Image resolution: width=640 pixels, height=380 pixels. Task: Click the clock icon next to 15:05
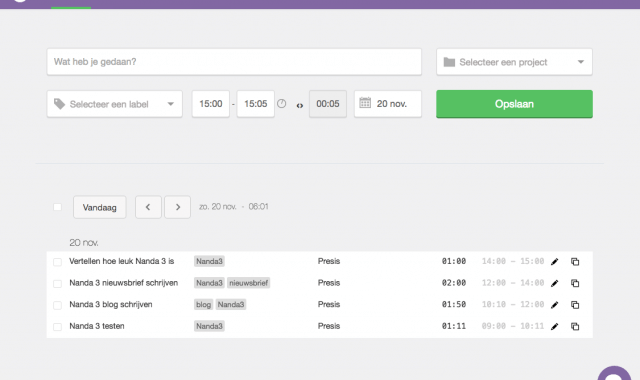pos(282,104)
